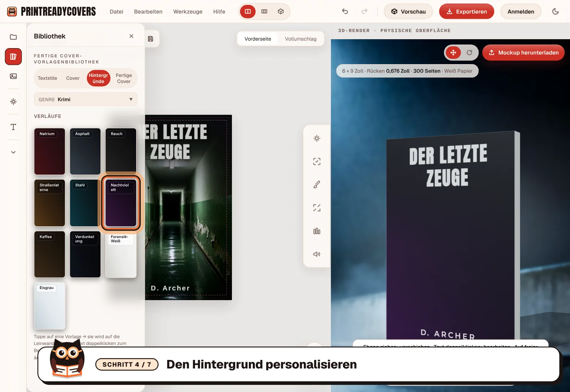Image resolution: width=570 pixels, height=392 pixels.
Task: Click the bar chart icon in tool strip
Action: point(317,231)
